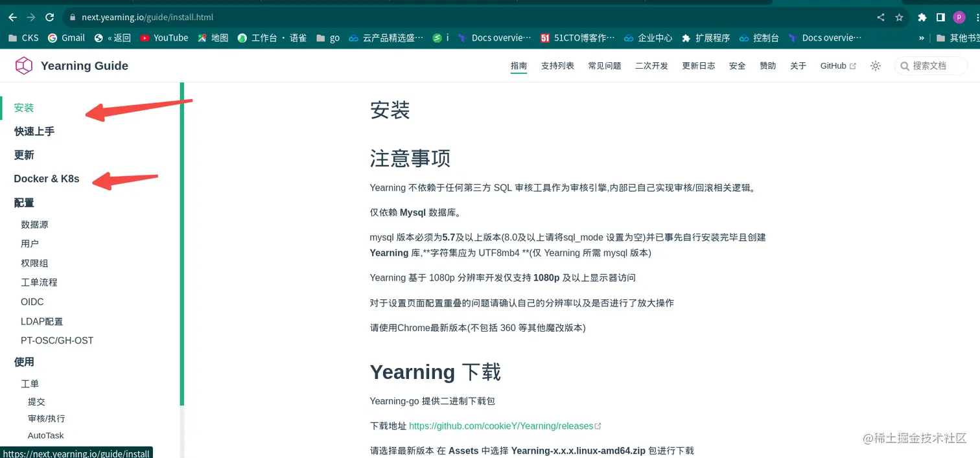
Task: Open the 企业中心 bookmark
Action: pos(648,38)
